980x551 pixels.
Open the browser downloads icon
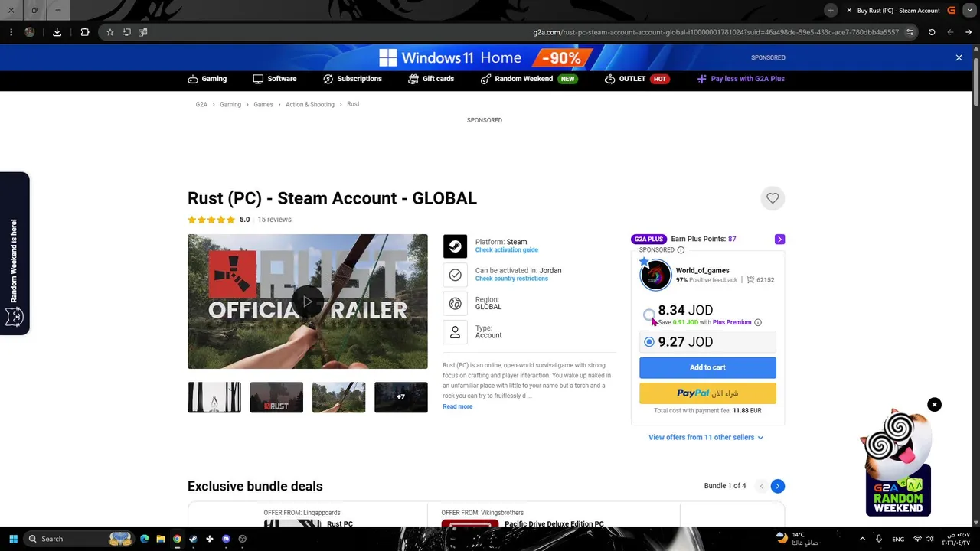pyautogui.click(x=57, y=32)
